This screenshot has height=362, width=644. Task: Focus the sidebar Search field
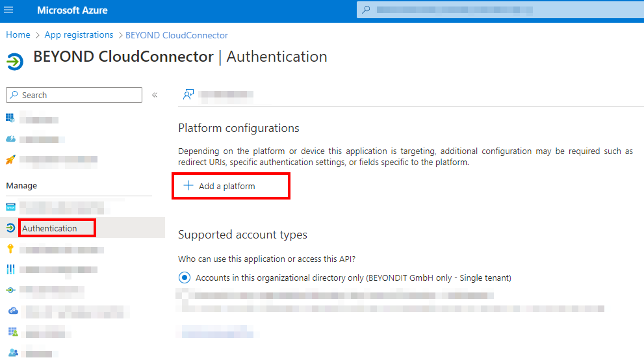pos(74,95)
